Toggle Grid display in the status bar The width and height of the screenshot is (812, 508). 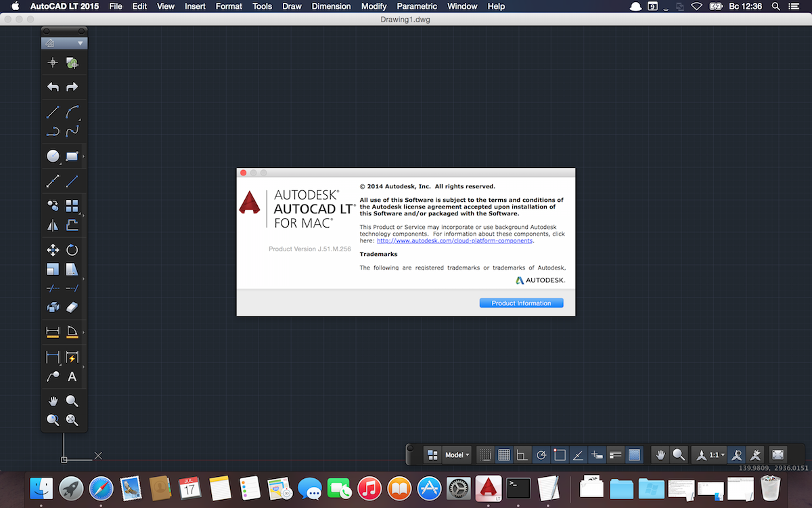[x=503, y=455]
